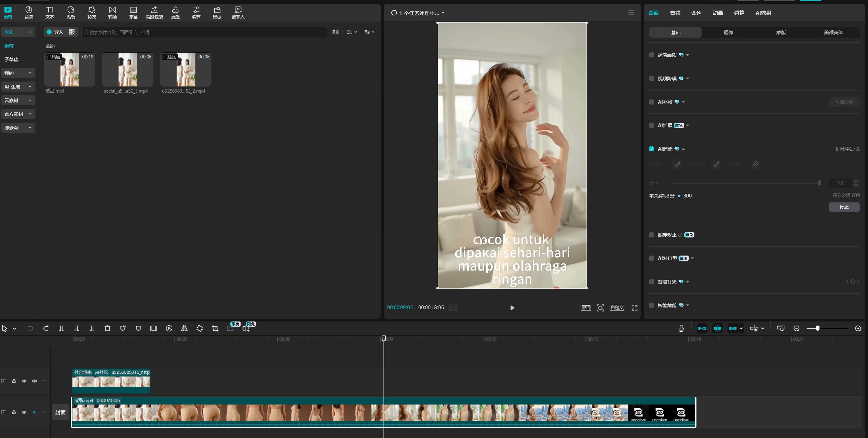The width and height of the screenshot is (868, 438).
Task: Adjust the timeline zoom slider
Action: (x=817, y=328)
